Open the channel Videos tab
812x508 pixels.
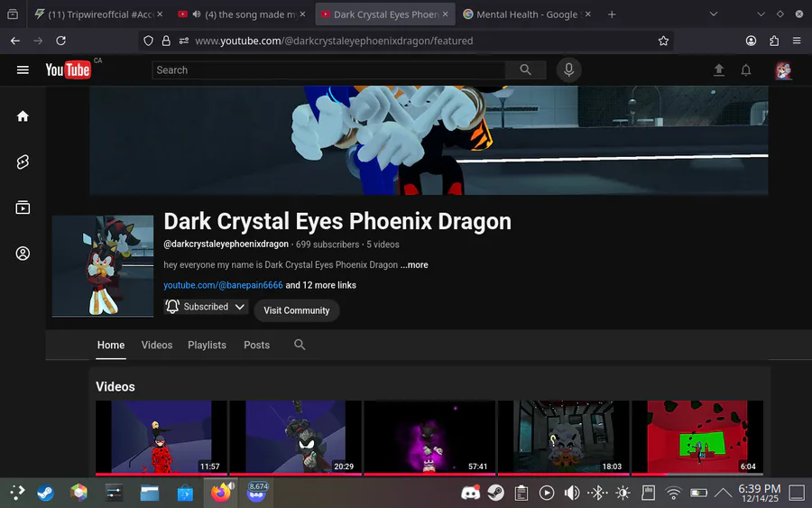157,345
